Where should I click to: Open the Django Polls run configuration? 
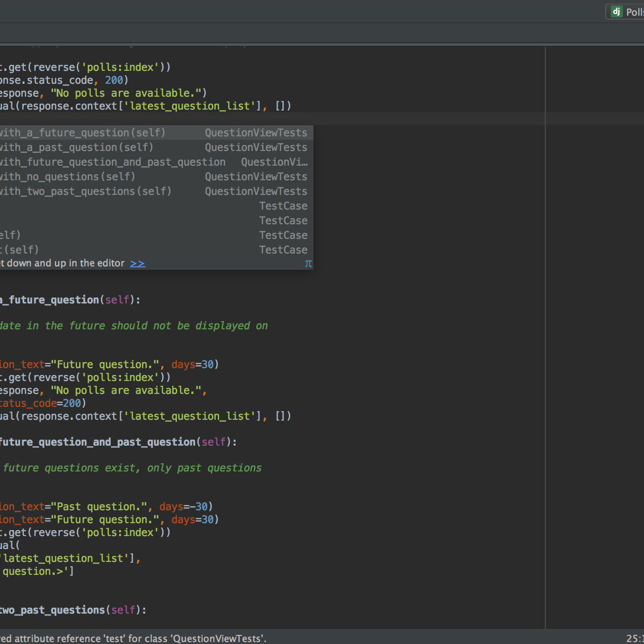click(x=625, y=12)
